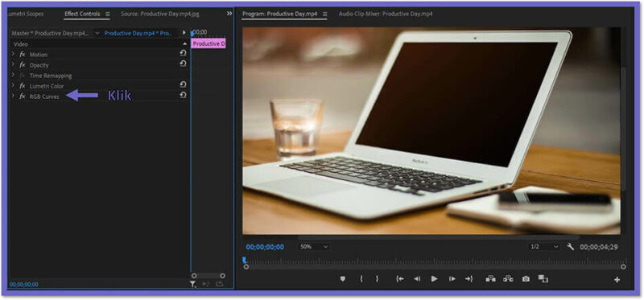This screenshot has height=300, width=644.
Task: Click the Mark In bracket icon
Action: 361,278
